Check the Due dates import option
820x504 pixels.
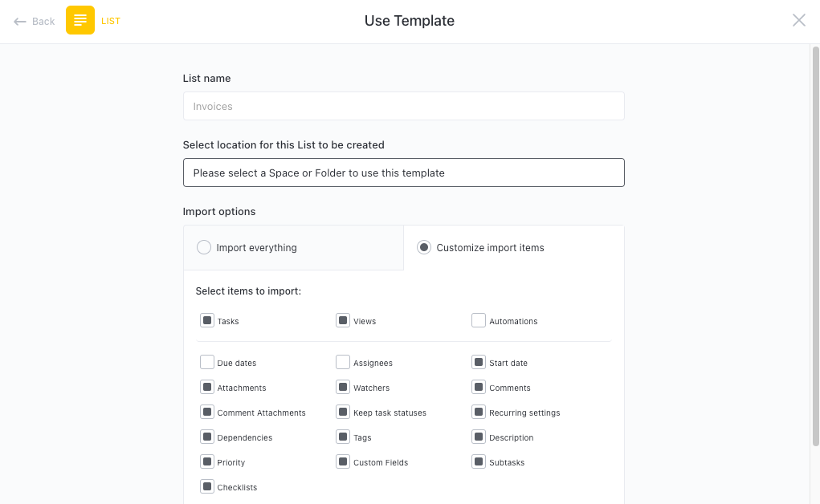coord(207,362)
